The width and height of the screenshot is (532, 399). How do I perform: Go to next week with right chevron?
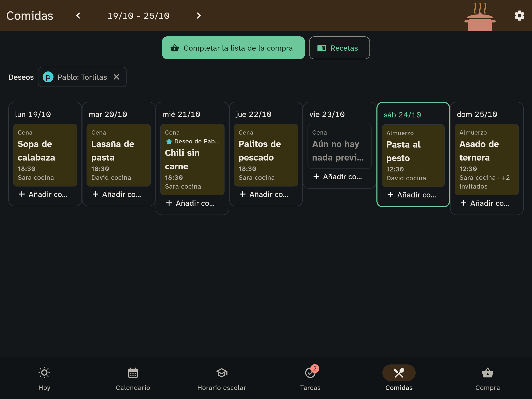point(199,16)
